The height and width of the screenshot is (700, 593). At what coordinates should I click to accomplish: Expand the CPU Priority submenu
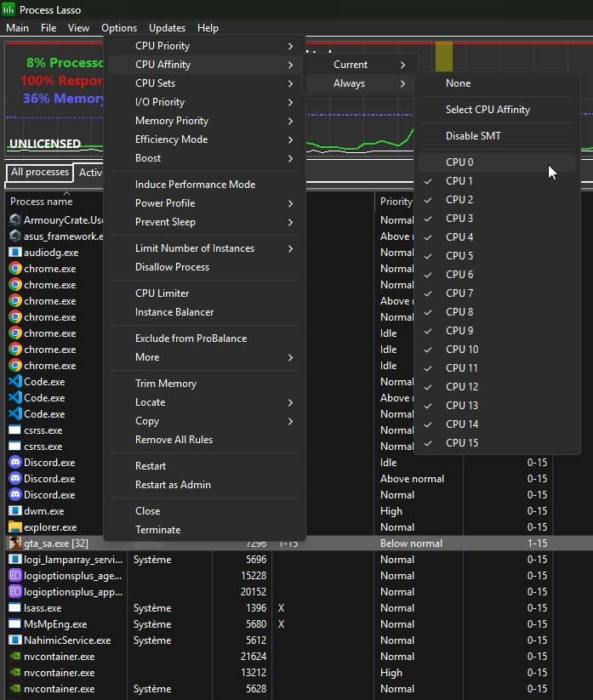tap(204, 46)
